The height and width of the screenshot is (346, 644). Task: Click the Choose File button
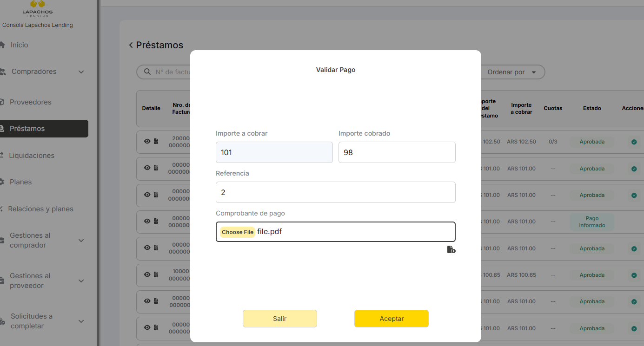(238, 232)
